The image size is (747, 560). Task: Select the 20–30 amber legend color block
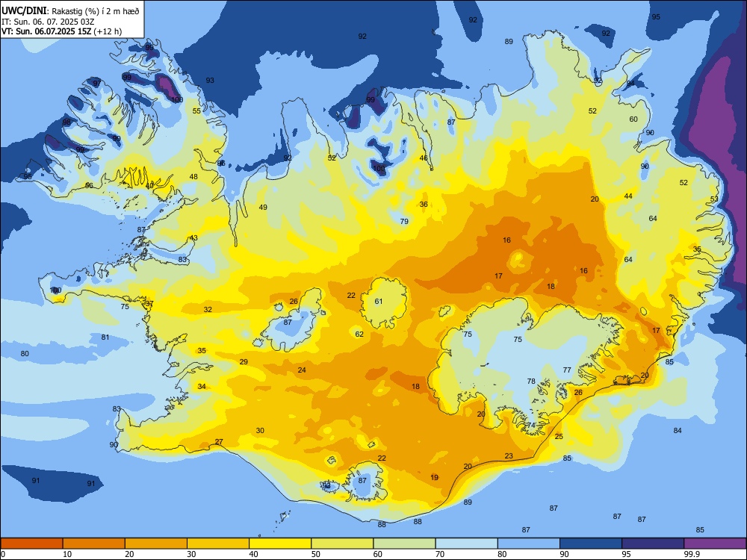tap(156, 544)
